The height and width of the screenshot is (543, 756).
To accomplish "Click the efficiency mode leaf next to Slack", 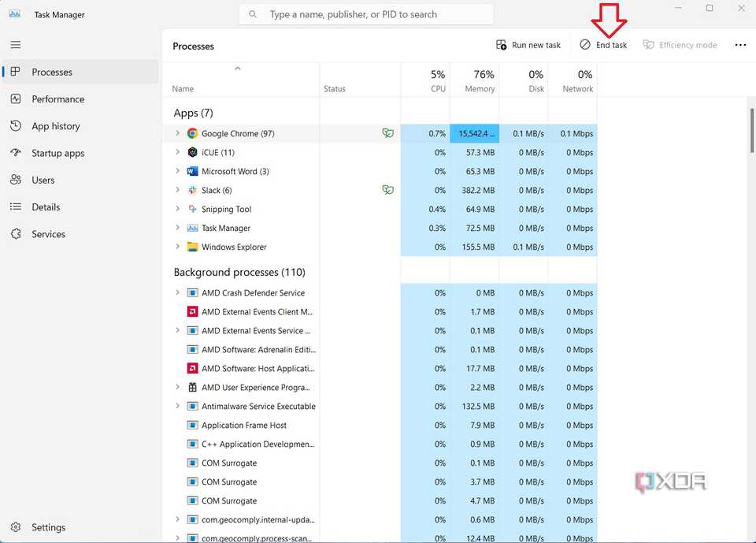I will (x=387, y=189).
